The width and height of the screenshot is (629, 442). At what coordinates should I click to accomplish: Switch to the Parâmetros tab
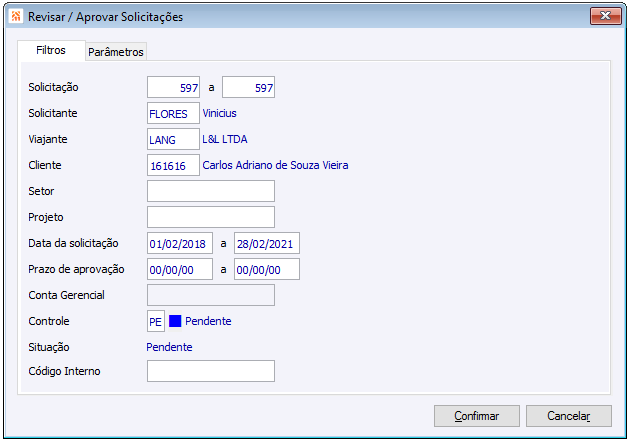tap(116, 51)
